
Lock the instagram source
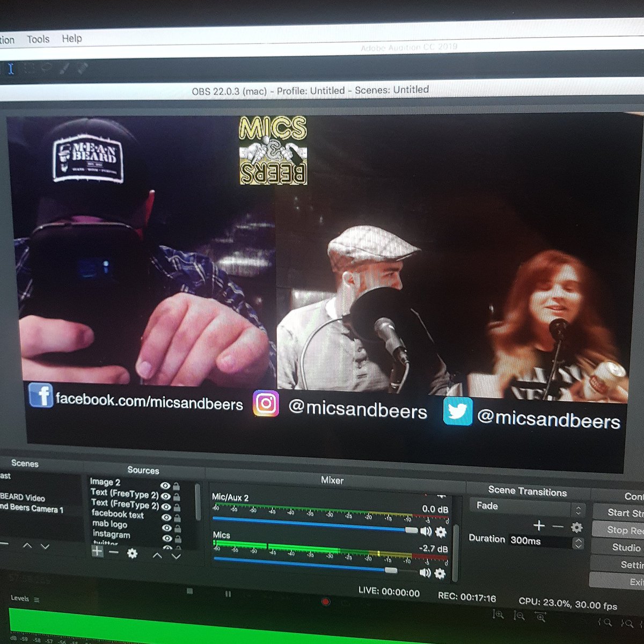click(x=178, y=539)
